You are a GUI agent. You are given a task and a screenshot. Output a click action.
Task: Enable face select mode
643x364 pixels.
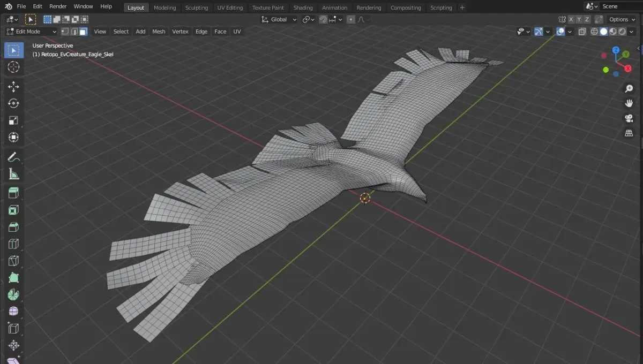83,32
